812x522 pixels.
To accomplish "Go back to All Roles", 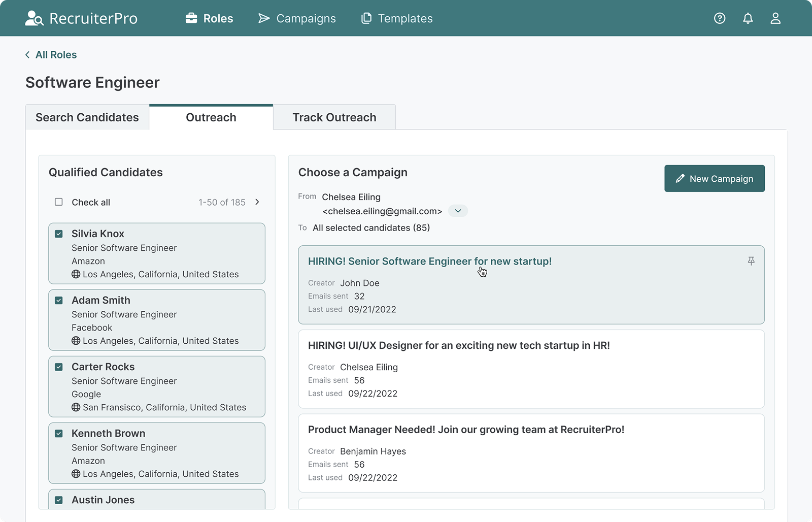I will (51, 55).
